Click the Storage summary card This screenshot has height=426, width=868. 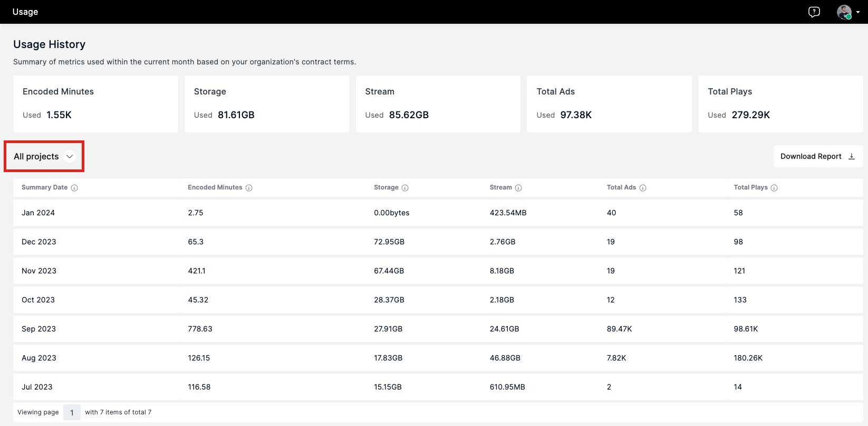click(x=267, y=104)
